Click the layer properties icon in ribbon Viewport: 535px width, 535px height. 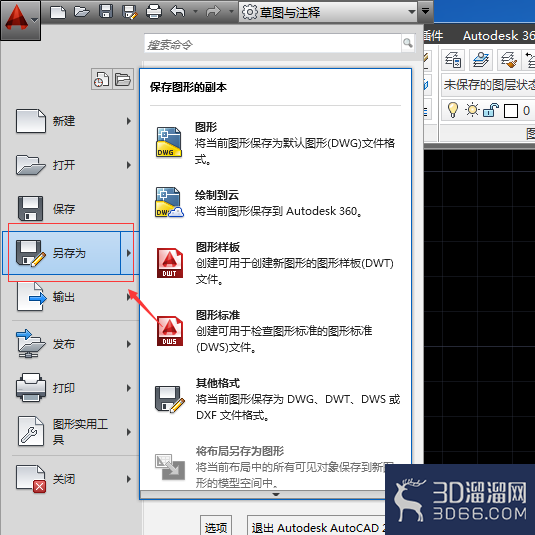453,60
